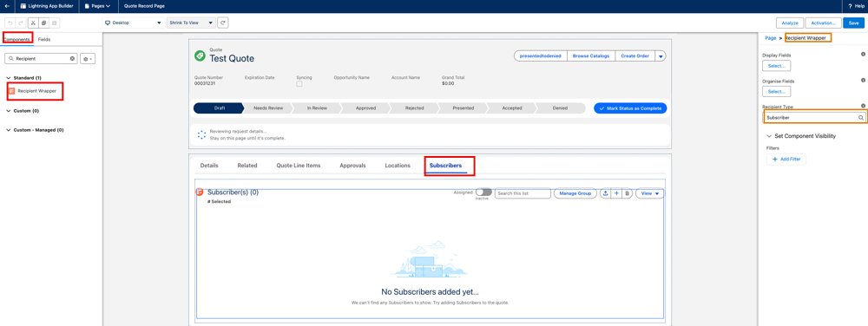The height and width of the screenshot is (326, 868).
Task: Click the Recipient component search box
Action: click(x=41, y=58)
